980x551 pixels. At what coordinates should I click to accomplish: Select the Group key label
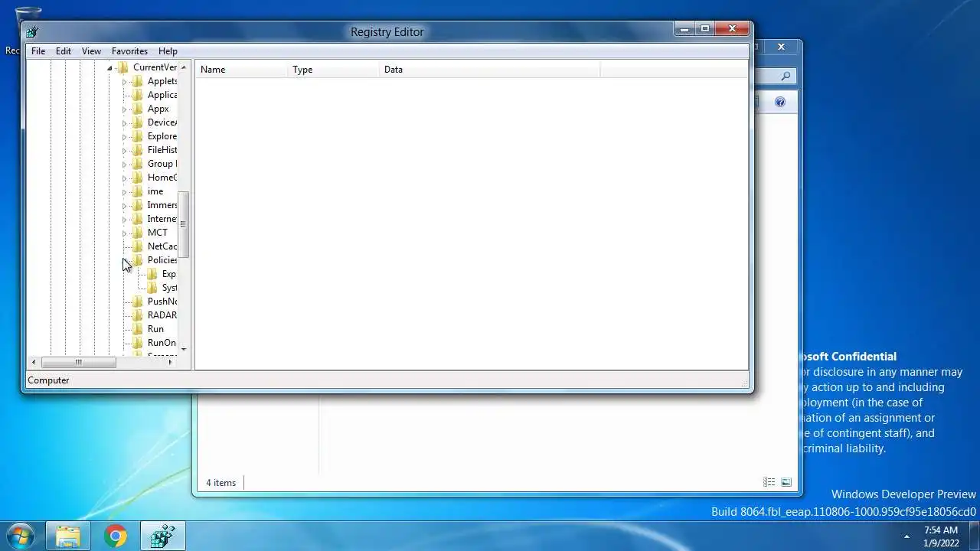(162, 164)
